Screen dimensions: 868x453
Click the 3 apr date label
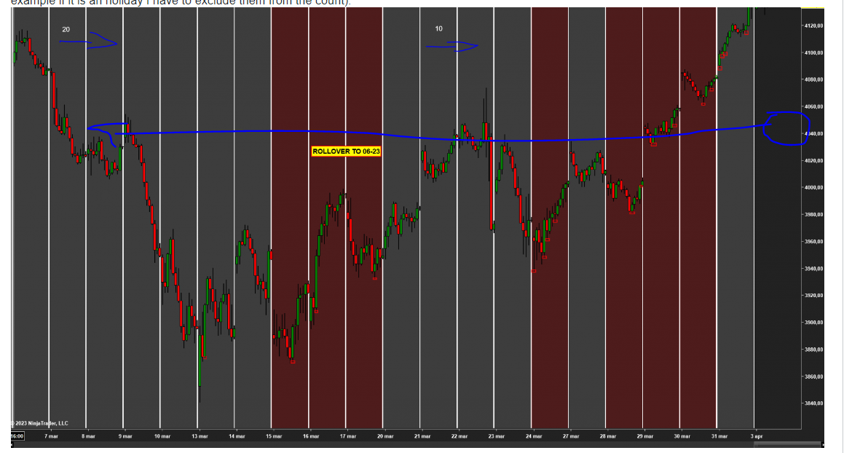coord(757,436)
